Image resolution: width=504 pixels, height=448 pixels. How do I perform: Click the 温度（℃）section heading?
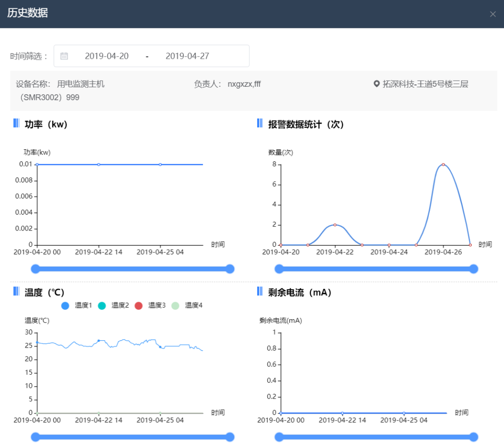coord(44,293)
